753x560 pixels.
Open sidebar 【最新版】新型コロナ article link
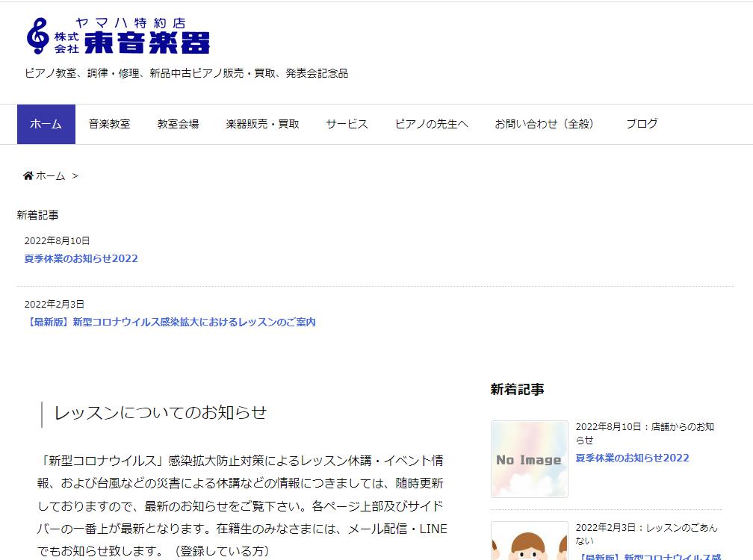coord(647,556)
